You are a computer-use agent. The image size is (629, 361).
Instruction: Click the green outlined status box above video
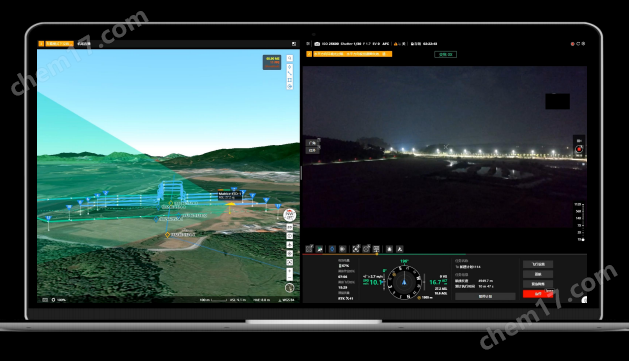click(x=445, y=54)
